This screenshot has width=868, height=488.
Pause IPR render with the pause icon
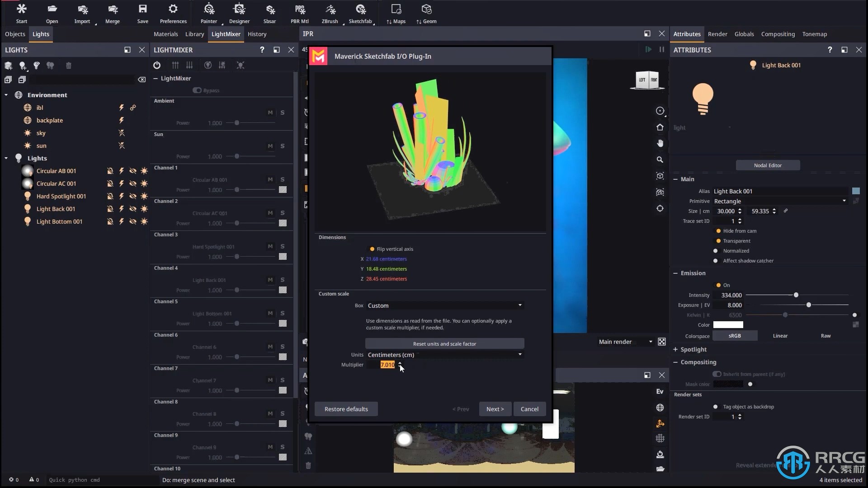pos(662,49)
